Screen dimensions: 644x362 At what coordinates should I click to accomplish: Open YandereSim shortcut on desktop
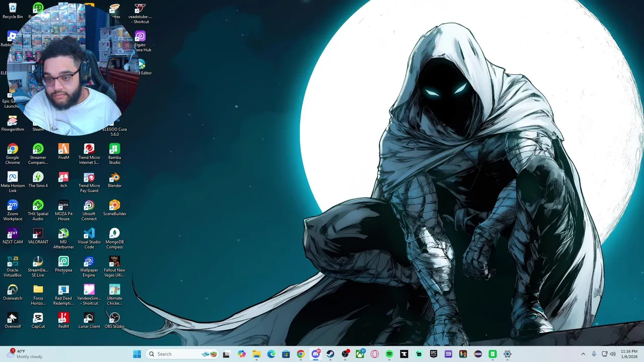(89, 295)
